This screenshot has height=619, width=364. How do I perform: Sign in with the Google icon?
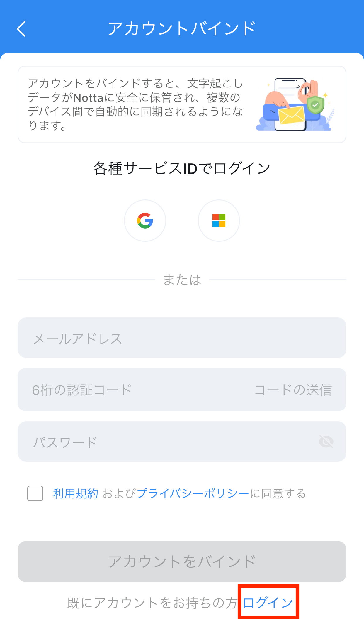pyautogui.click(x=145, y=221)
